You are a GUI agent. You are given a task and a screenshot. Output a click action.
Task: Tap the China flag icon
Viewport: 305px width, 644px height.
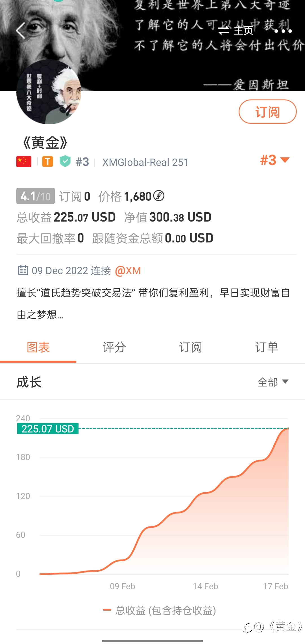pos(24,162)
